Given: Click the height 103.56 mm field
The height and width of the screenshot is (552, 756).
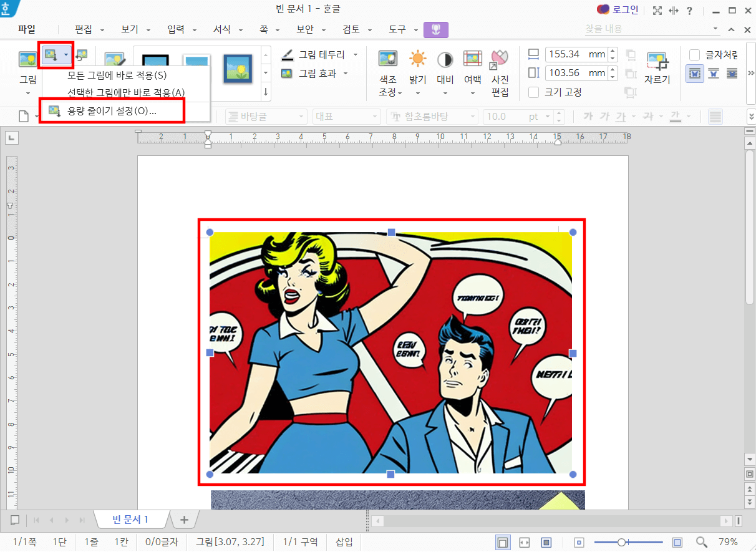Looking at the screenshot, I should (576, 73).
